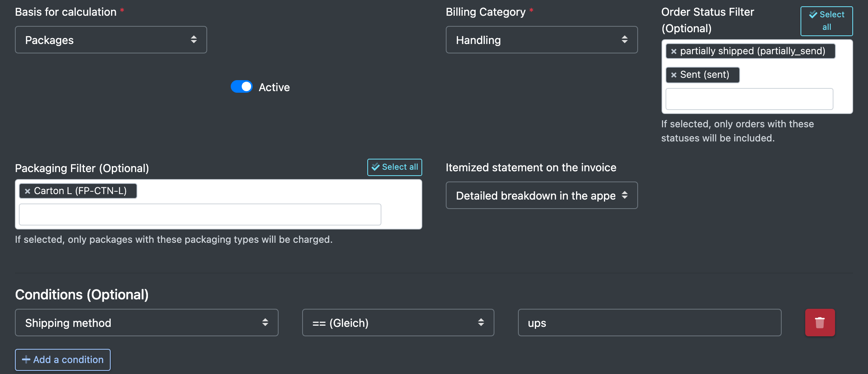The image size is (868, 374).
Task: Toggle the Active switch
Action: 241,87
